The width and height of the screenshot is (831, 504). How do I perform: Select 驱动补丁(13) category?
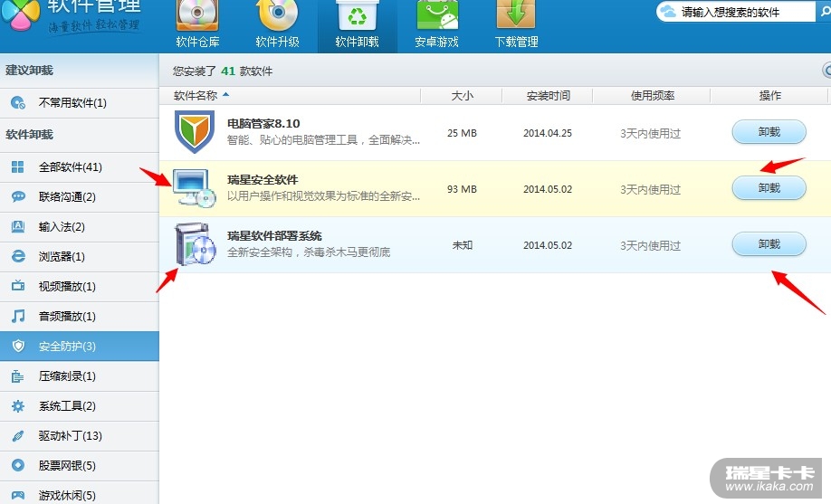tap(80, 435)
